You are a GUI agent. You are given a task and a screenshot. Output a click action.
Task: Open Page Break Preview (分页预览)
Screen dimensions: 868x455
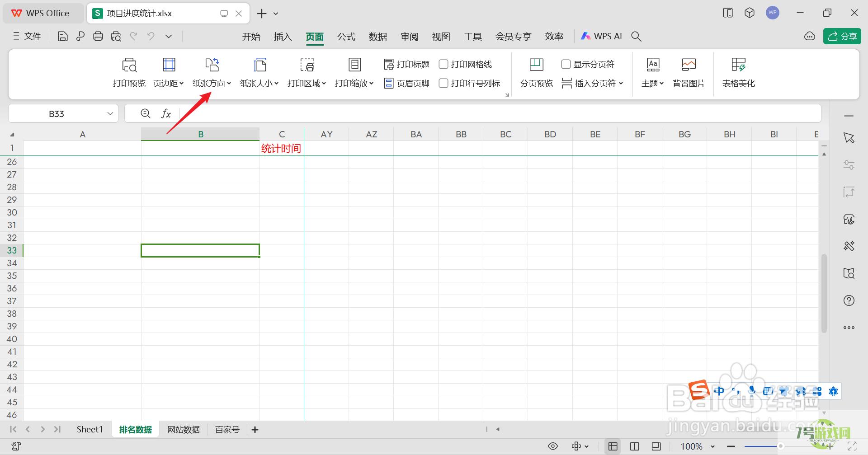[537, 72]
